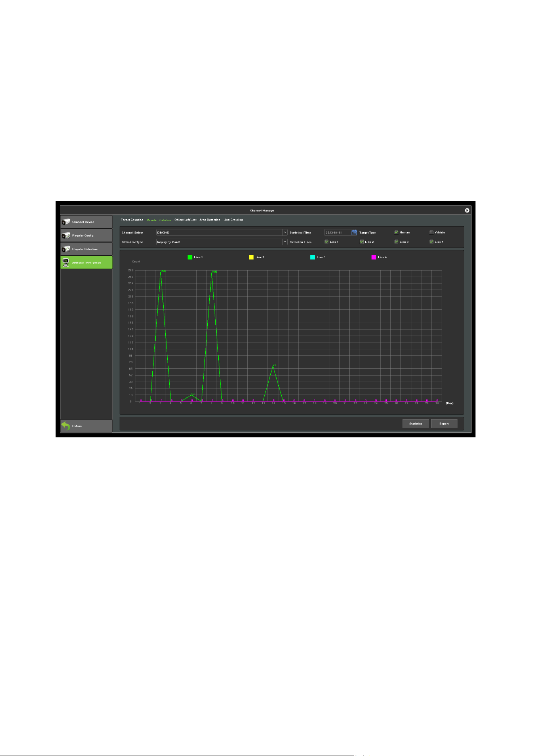The width and height of the screenshot is (535, 756).
Task: Click the 13 peak on day 6
Action: coord(192,395)
